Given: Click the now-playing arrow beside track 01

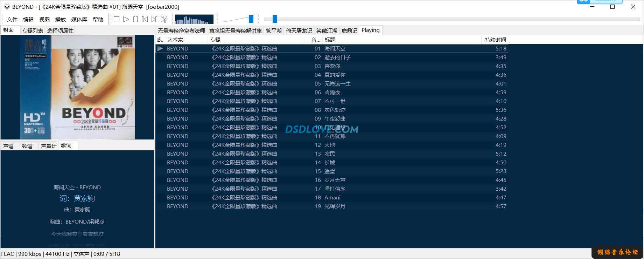Looking at the screenshot, I should [160, 48].
